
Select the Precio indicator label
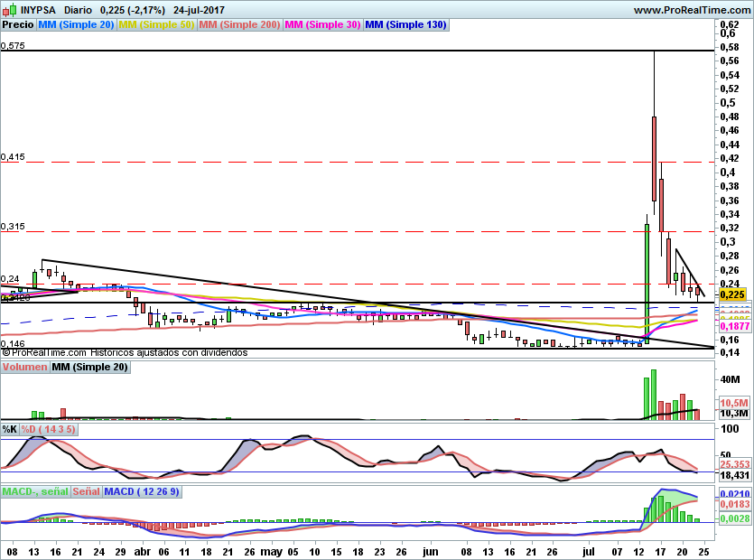[18, 25]
